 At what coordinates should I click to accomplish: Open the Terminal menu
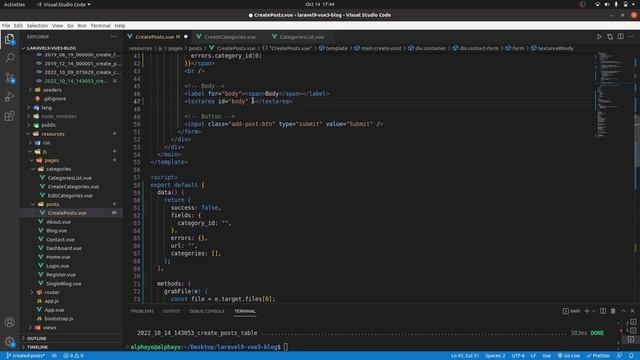point(100,25)
